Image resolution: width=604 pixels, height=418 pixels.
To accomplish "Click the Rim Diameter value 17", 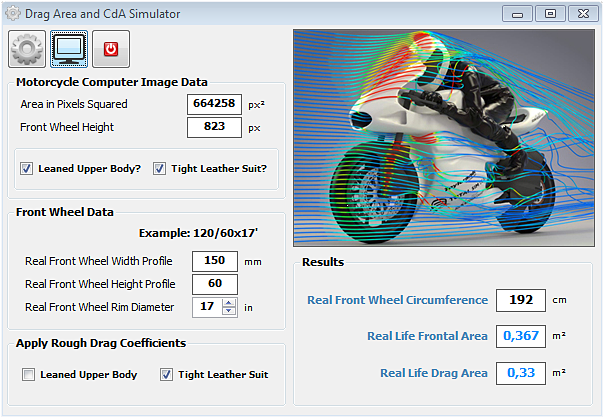I will 207,307.
